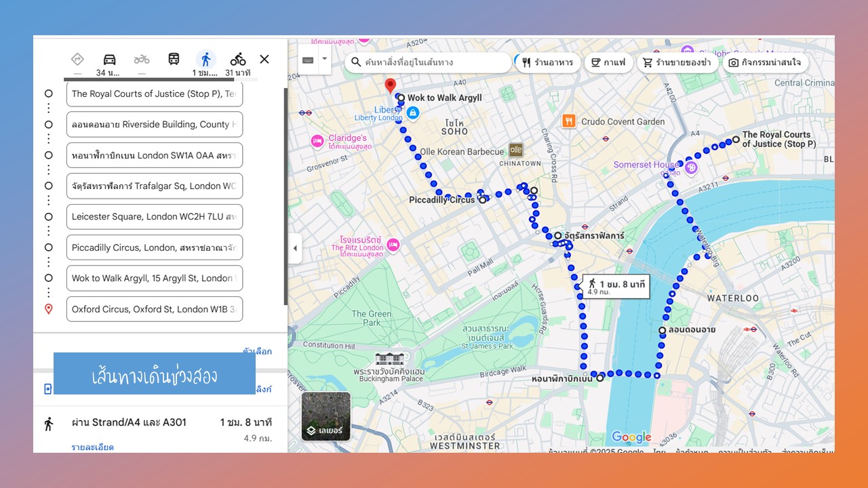Open the เลเยอร์ layers thumbnail
Screen dimensions: 868x488
[326, 416]
